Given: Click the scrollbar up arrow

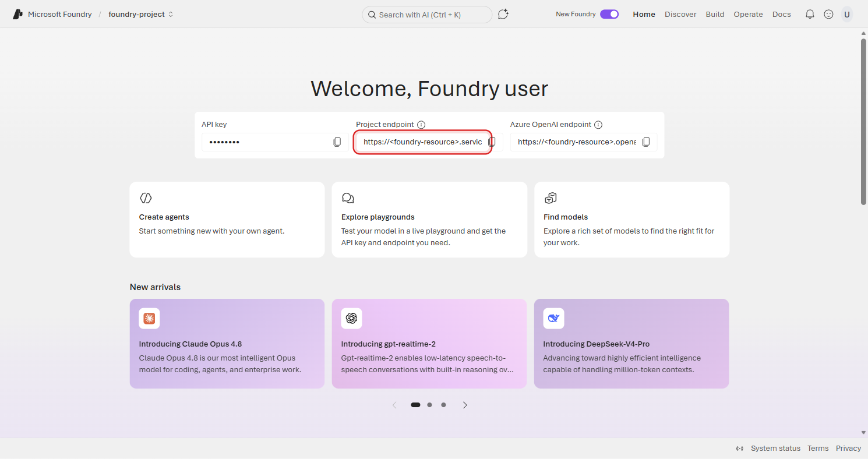Looking at the screenshot, I should 863,34.
